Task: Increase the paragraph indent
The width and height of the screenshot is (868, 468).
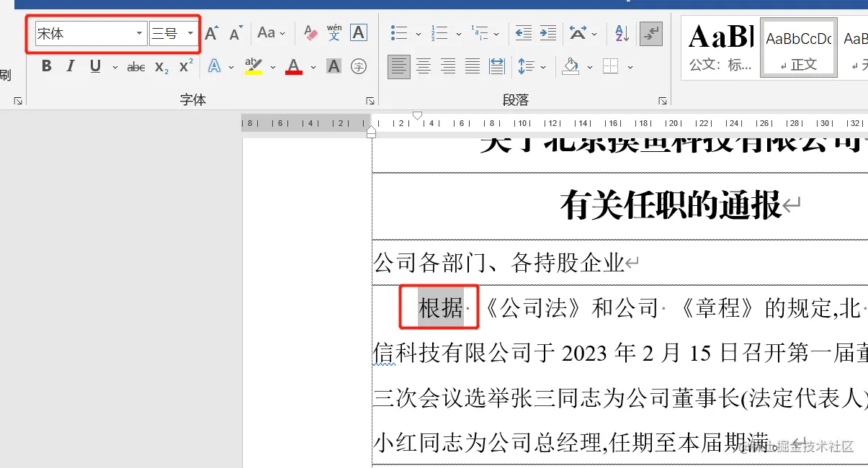Action: [547, 33]
